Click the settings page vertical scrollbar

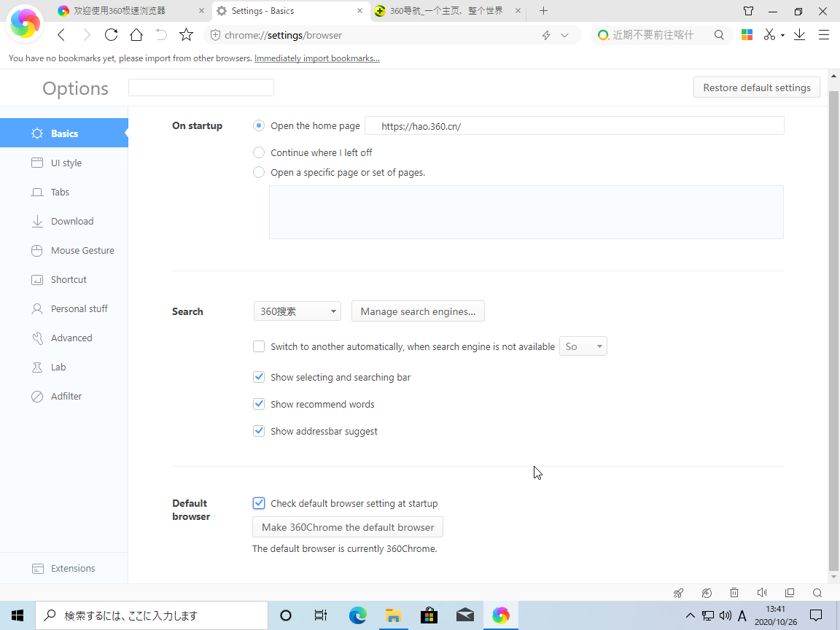click(834, 328)
